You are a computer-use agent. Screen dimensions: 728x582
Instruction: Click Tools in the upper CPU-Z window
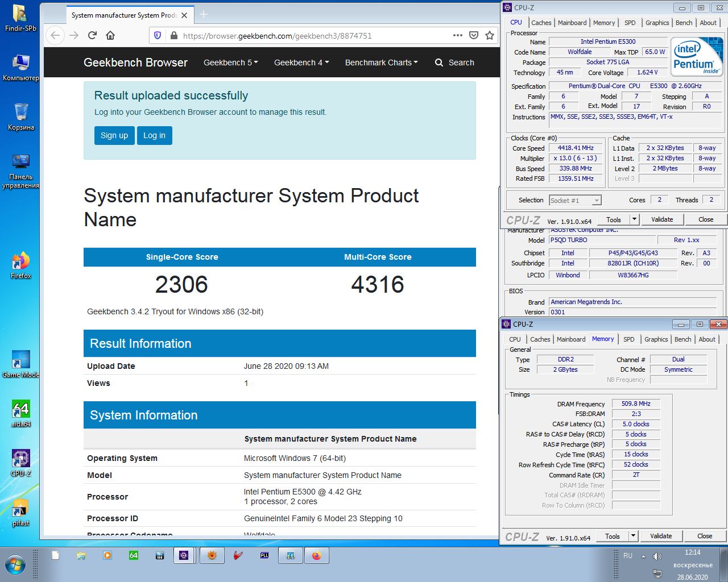tap(614, 219)
